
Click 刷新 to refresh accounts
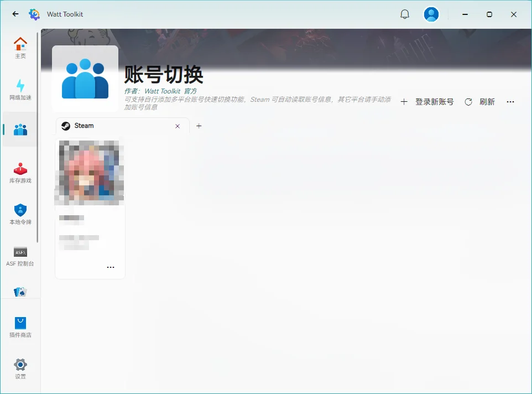(x=480, y=102)
